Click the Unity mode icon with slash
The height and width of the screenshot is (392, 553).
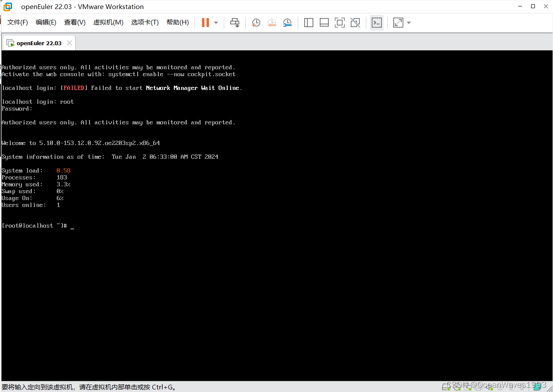355,22
